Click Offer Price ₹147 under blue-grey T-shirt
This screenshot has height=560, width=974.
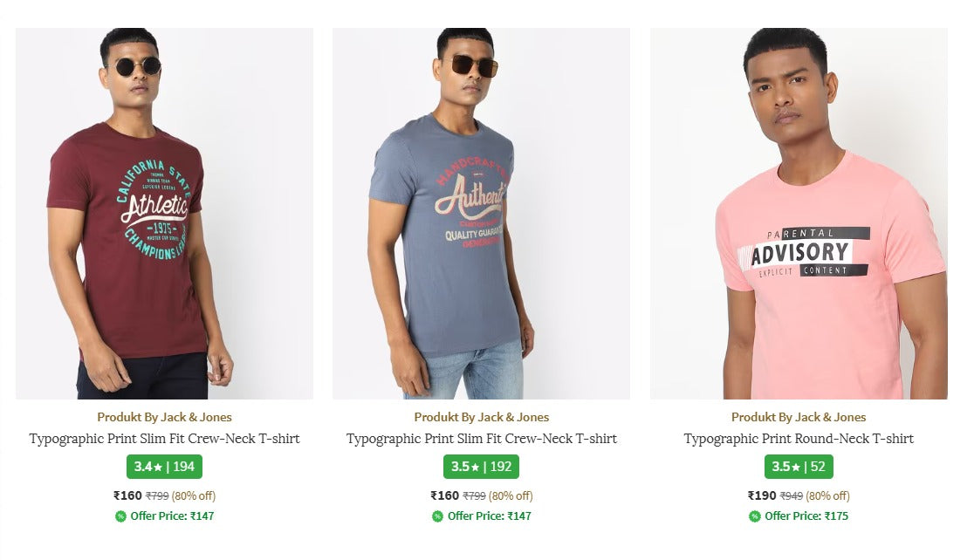coord(489,516)
